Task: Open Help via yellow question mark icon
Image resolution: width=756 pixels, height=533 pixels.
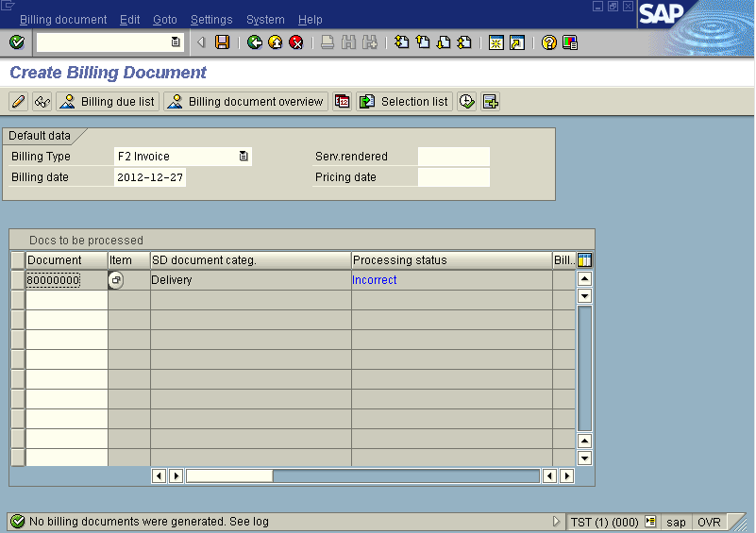Action: 548,42
